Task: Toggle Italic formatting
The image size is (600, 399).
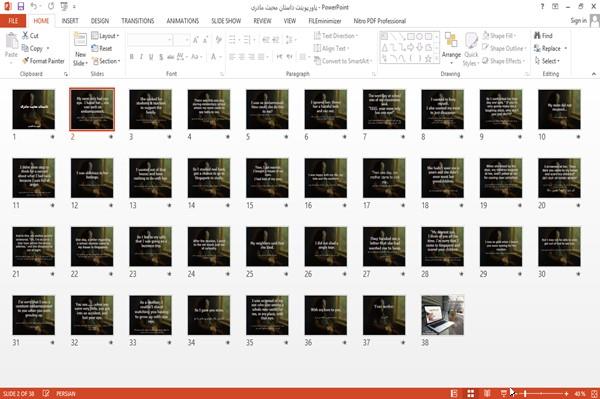Action: point(141,57)
